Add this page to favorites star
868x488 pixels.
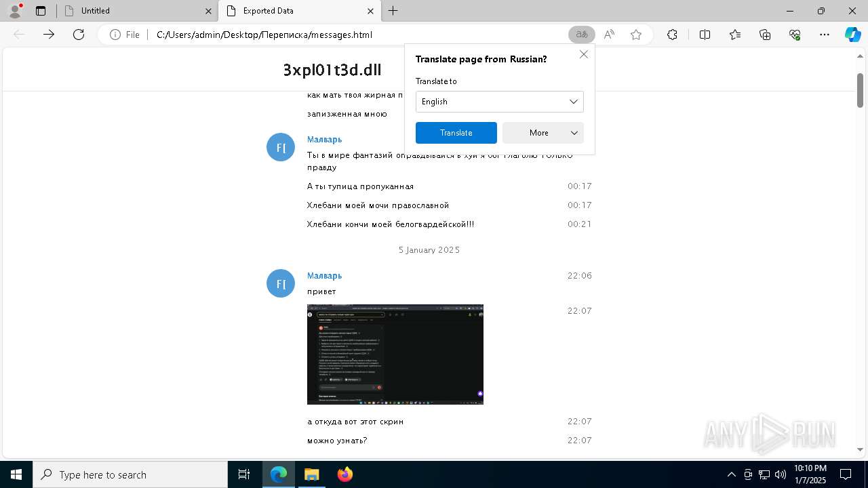636,35
